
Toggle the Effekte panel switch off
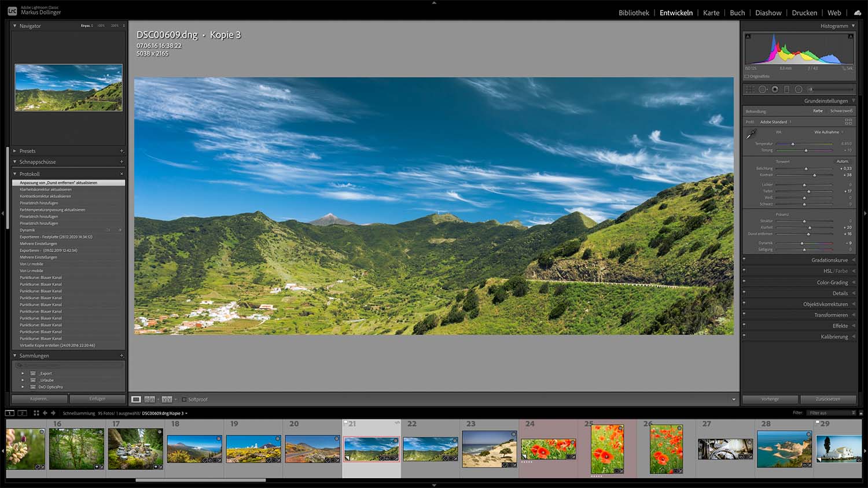point(745,326)
